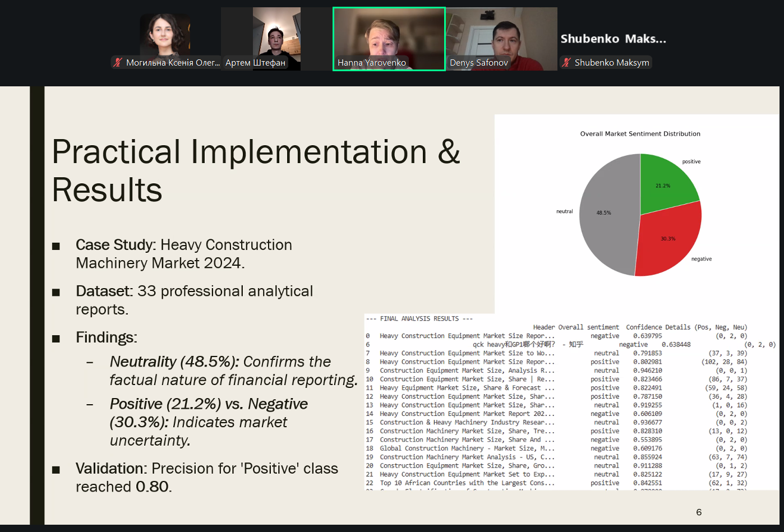Click red negative slice of pie chart
Viewport: 784px width, 532px height.
tap(668, 241)
